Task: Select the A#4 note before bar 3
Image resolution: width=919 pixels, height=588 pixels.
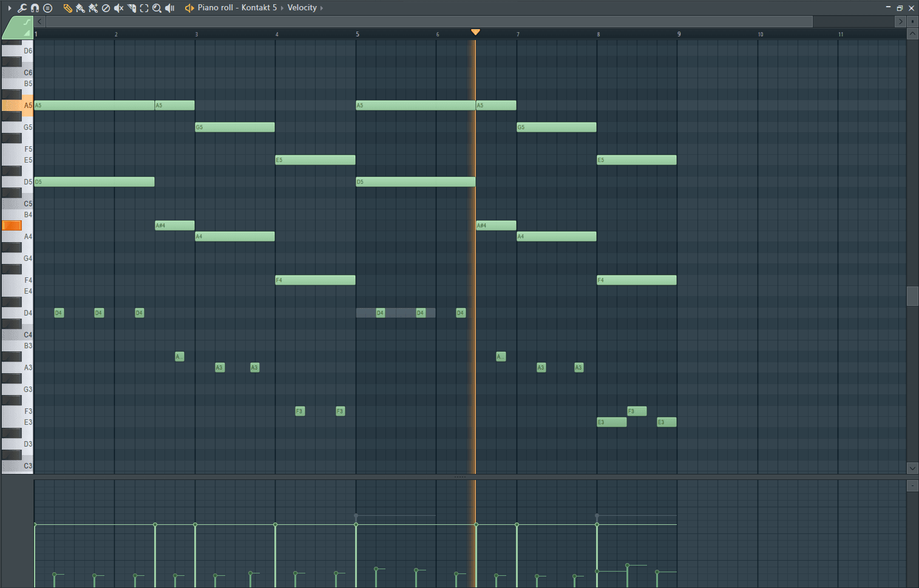Action: 175,226
